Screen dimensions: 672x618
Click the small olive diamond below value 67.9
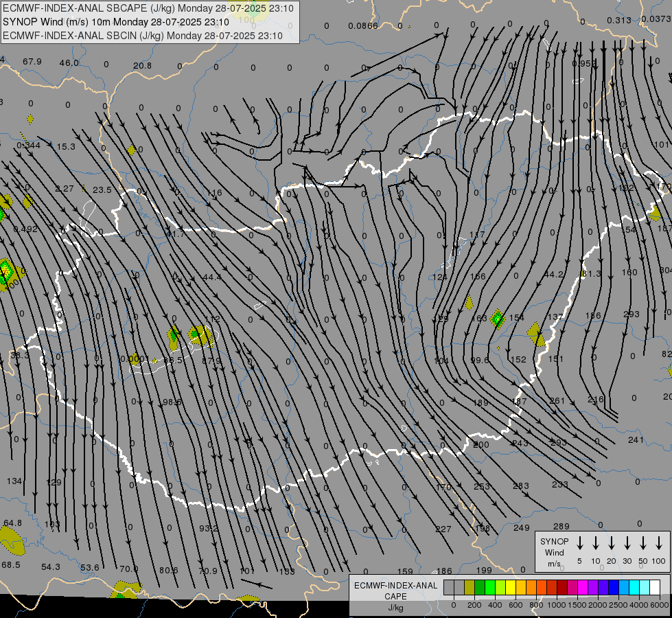(30, 119)
